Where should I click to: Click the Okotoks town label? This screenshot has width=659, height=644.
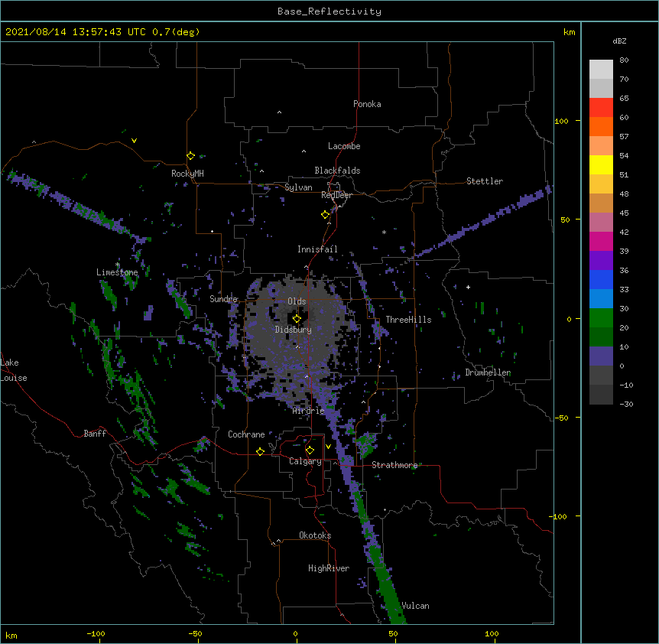(x=315, y=535)
